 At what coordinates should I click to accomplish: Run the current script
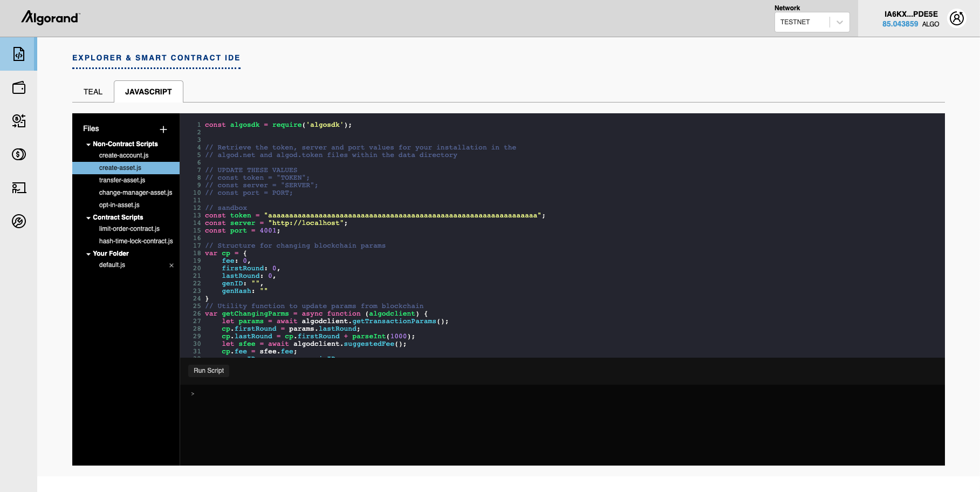click(208, 371)
